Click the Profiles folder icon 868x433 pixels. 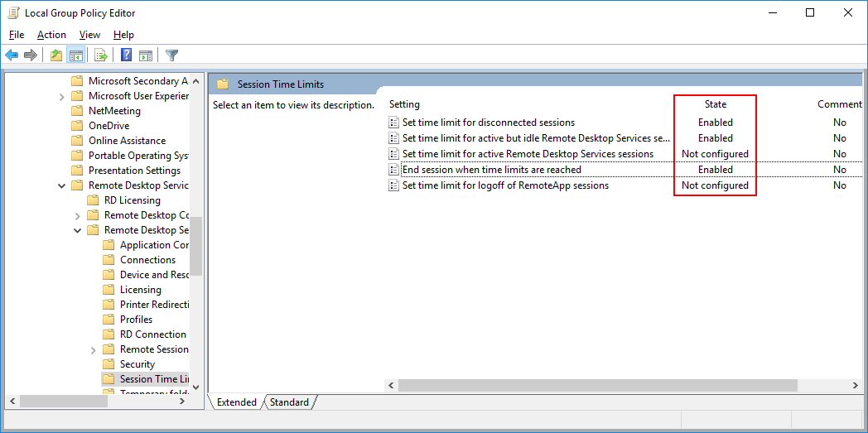(109, 319)
